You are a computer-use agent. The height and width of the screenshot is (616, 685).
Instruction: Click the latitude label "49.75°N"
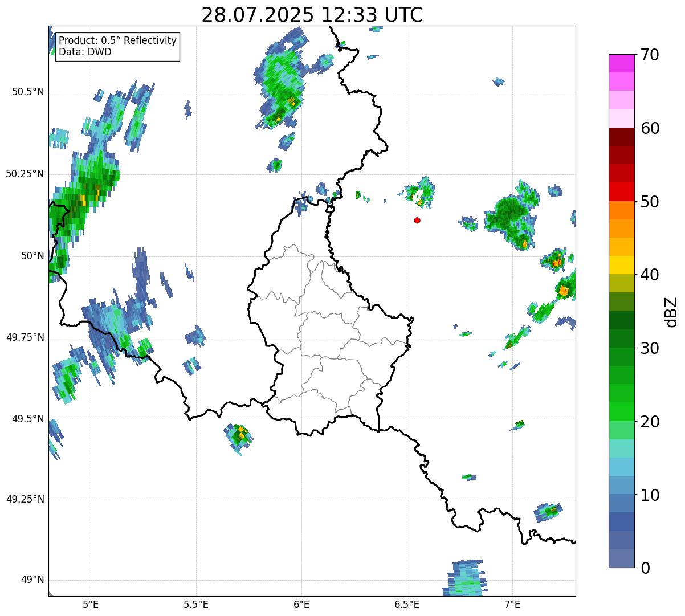click(25, 337)
